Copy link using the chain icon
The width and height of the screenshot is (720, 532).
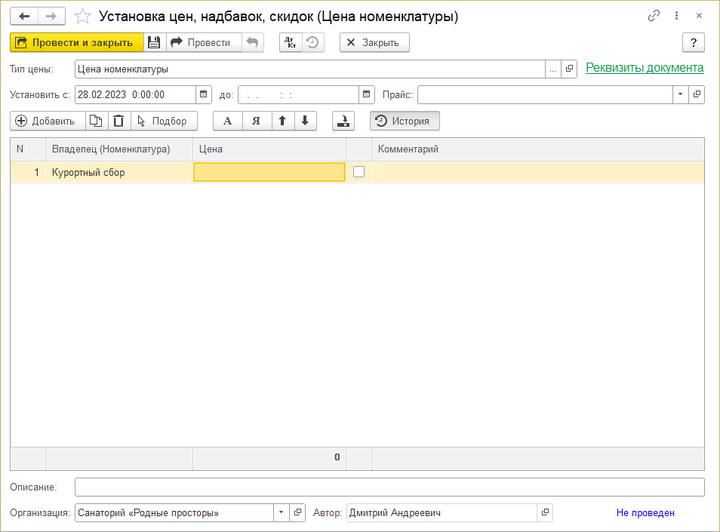654,16
